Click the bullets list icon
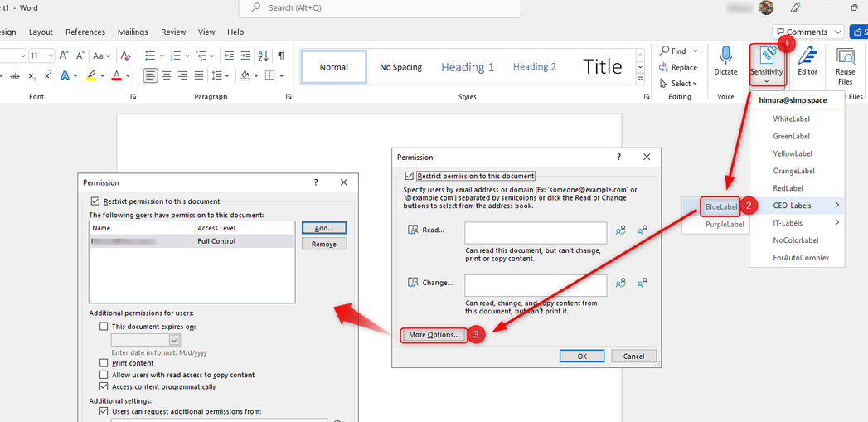The width and height of the screenshot is (868, 422). pos(150,56)
